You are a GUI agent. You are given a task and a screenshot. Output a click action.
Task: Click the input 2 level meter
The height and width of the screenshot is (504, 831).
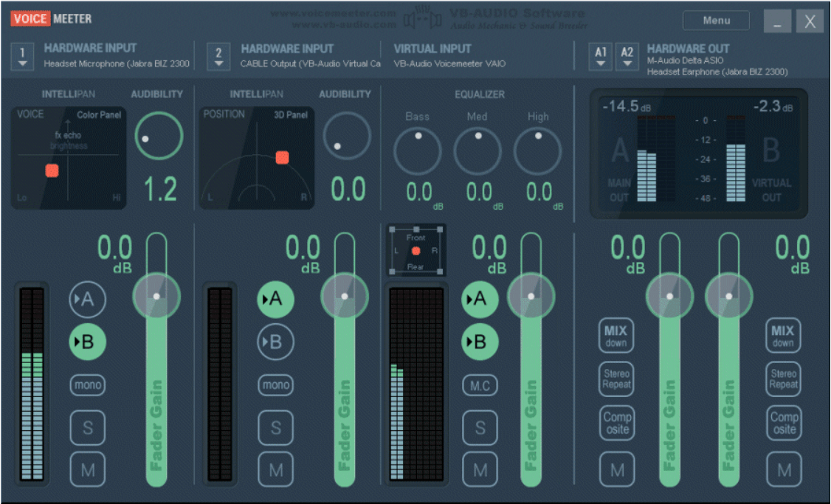point(220,384)
